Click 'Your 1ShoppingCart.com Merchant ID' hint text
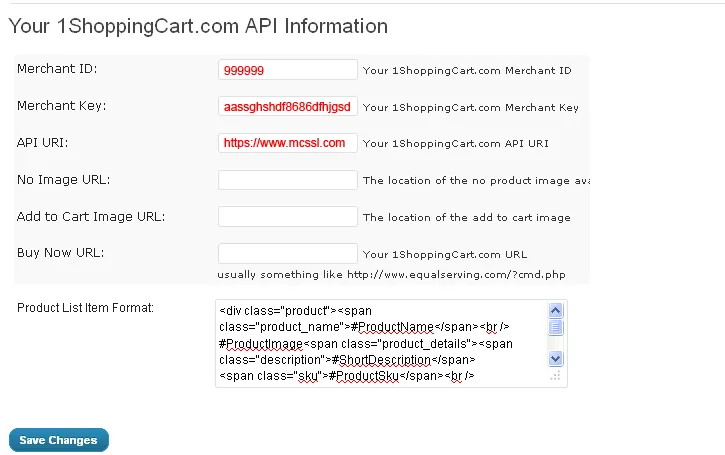 click(467, 70)
